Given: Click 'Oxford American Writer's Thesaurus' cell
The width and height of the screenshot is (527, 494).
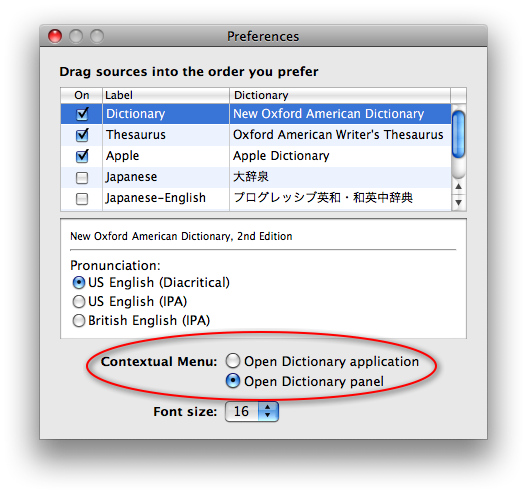Looking at the screenshot, I should click(340, 135).
